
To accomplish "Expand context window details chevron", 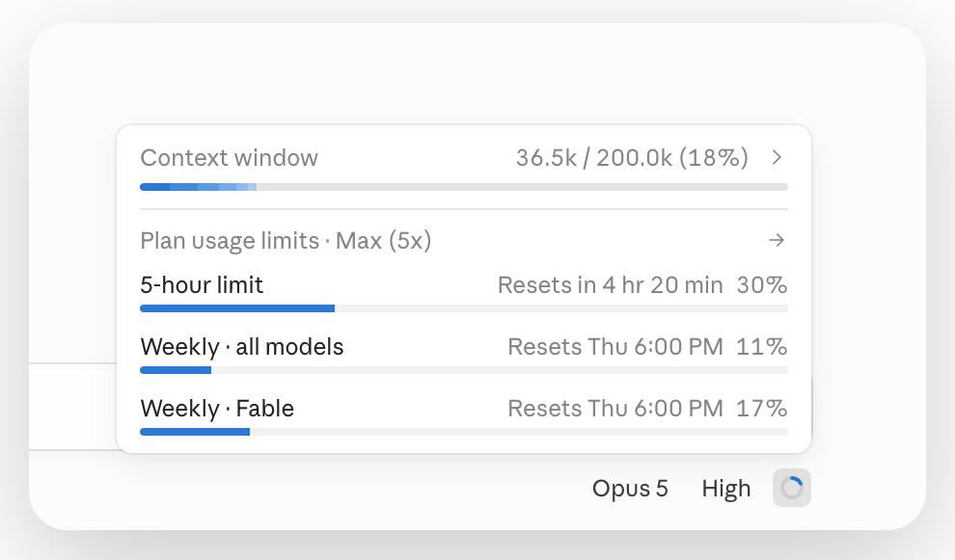I will (777, 158).
